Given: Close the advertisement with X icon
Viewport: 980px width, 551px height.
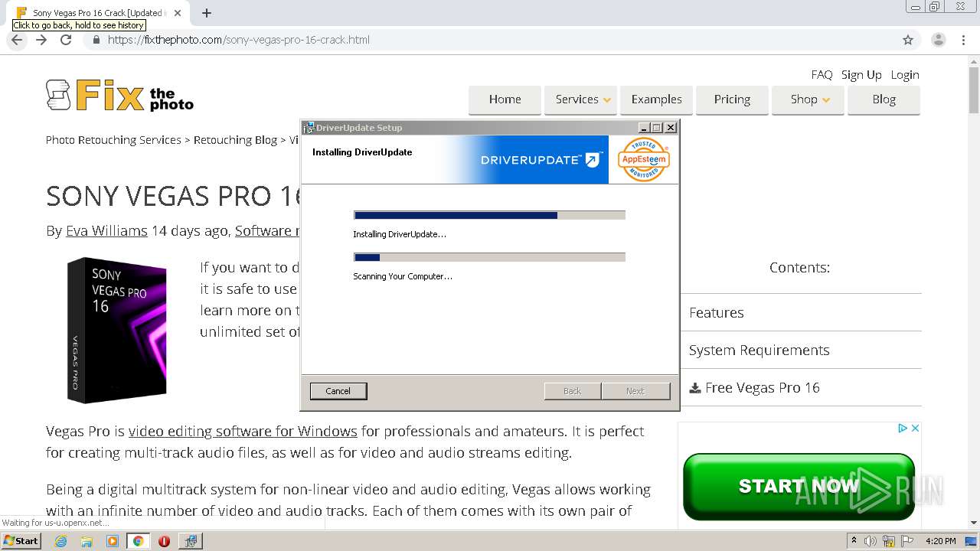Looking at the screenshot, I should click(915, 428).
